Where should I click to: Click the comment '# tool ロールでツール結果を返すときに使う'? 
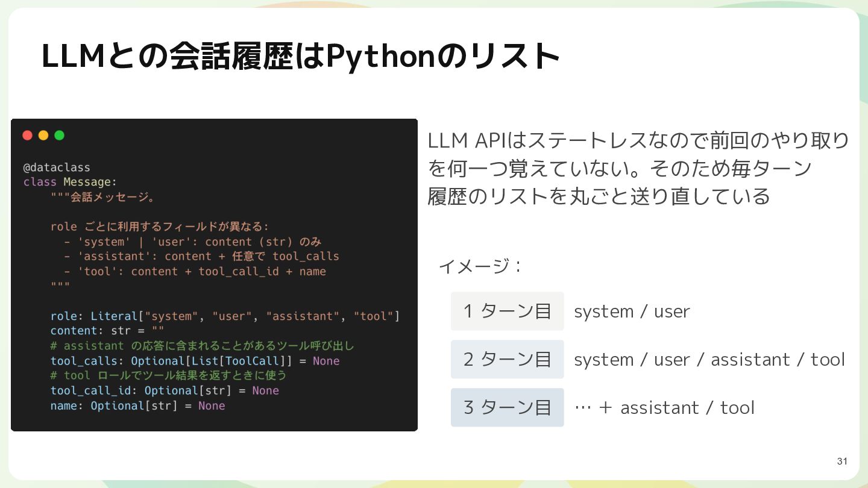(x=169, y=375)
